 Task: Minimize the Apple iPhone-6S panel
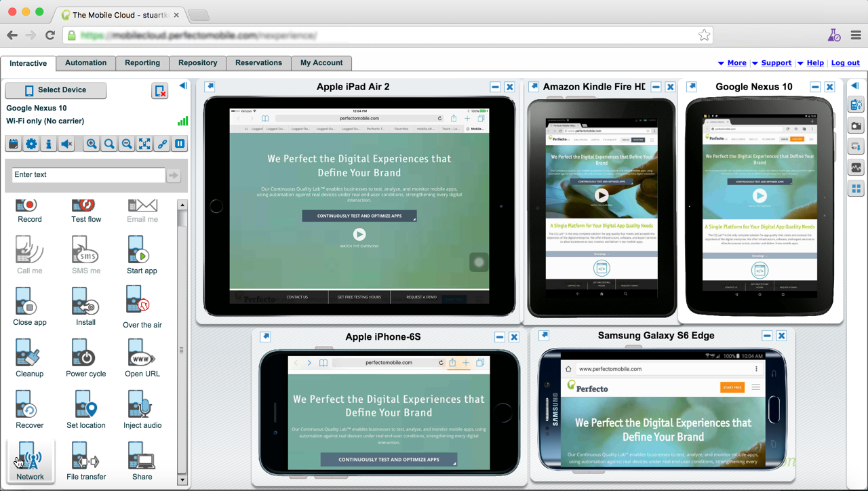point(500,337)
